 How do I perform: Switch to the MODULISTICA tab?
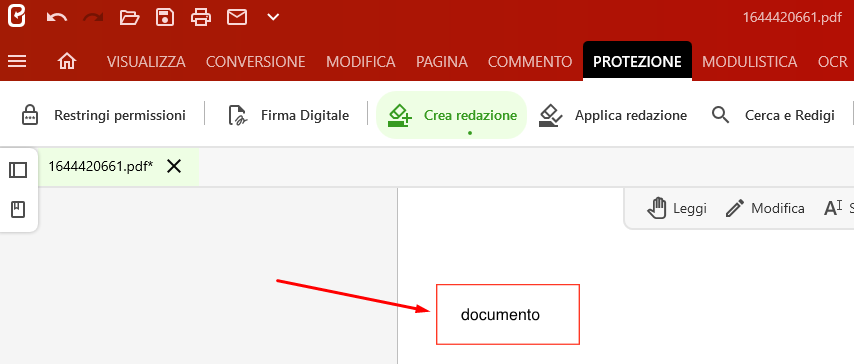[749, 62]
